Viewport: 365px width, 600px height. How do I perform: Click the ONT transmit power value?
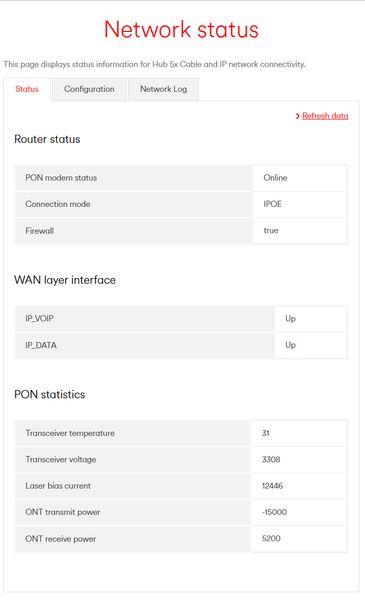pyautogui.click(x=274, y=512)
